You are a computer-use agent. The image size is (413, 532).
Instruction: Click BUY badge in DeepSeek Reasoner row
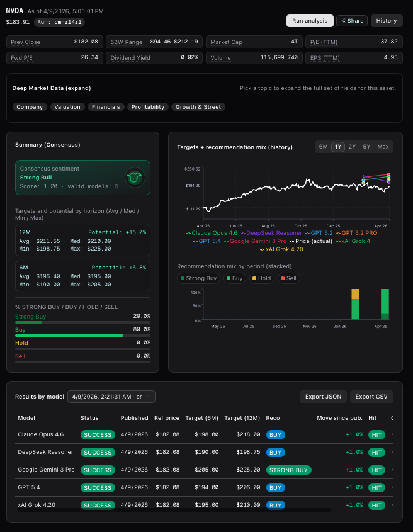tap(276, 453)
